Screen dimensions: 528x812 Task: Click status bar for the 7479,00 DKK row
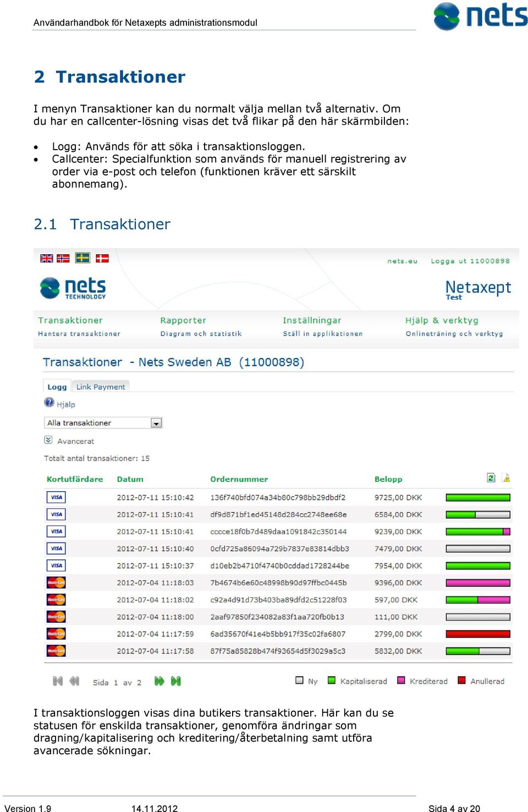click(478, 548)
